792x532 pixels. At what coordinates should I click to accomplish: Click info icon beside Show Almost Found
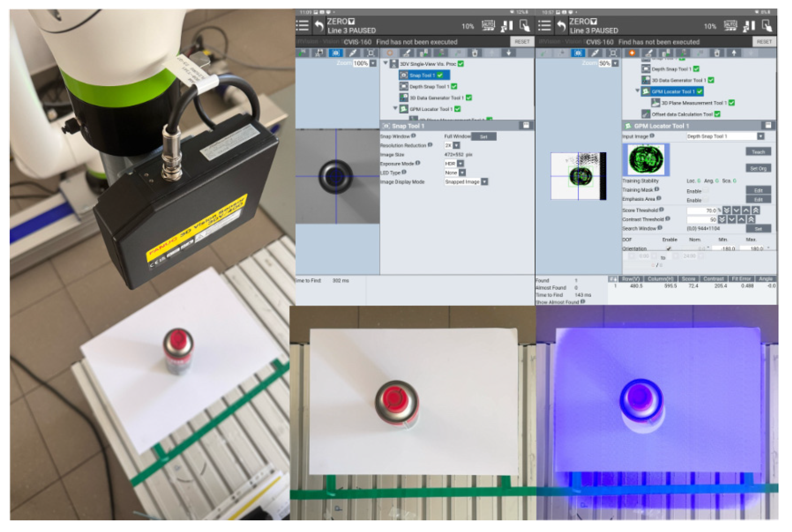583,302
